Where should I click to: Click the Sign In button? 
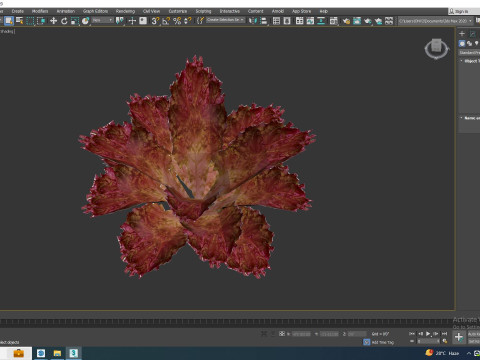(459, 11)
